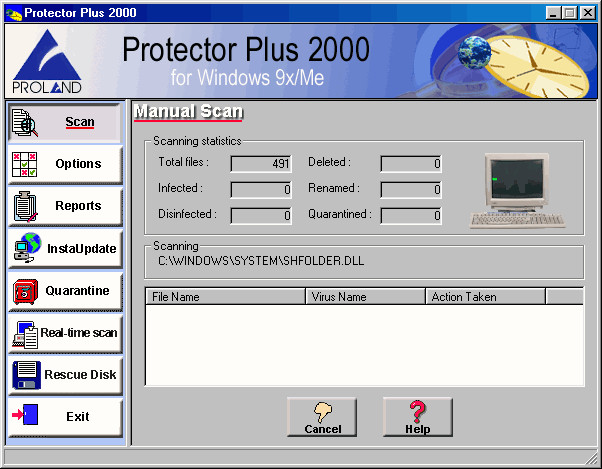Click the Proland logo in banner
This screenshot has height=469, width=602.
[x=47, y=61]
